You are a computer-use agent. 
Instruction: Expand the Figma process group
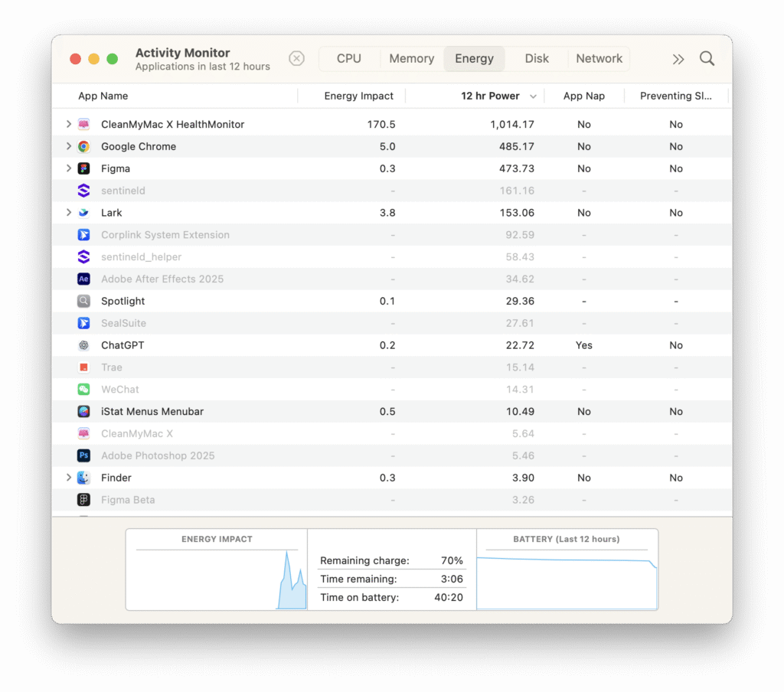68,168
